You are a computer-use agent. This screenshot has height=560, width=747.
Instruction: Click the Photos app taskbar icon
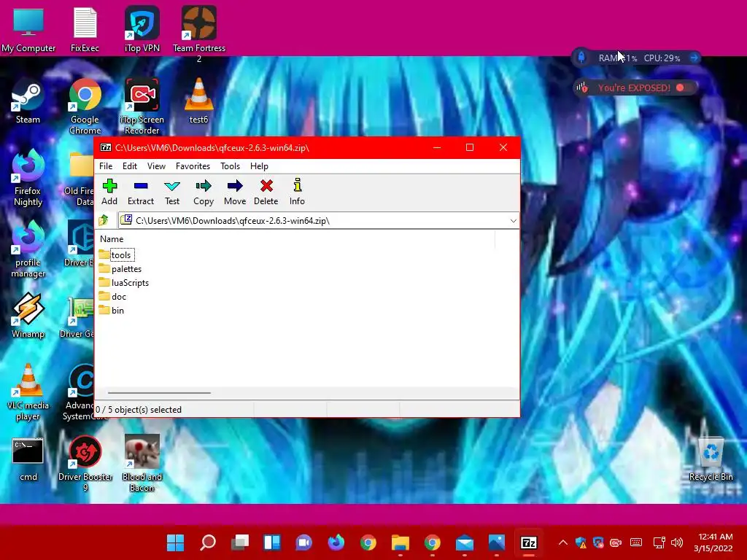pyautogui.click(x=496, y=542)
